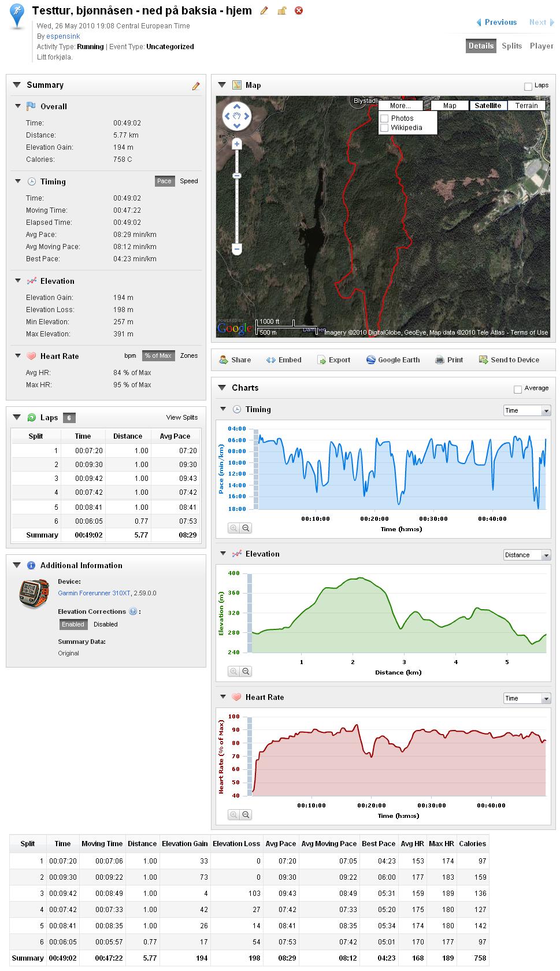Open the Timing chart axis dropdown
Viewport: 560px width, 971px height.
[527, 410]
